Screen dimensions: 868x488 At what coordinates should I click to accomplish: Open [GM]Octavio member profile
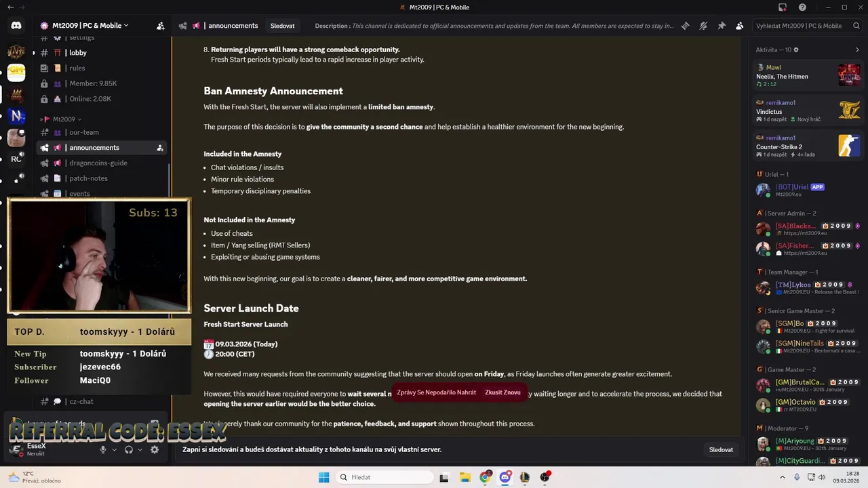point(807,405)
